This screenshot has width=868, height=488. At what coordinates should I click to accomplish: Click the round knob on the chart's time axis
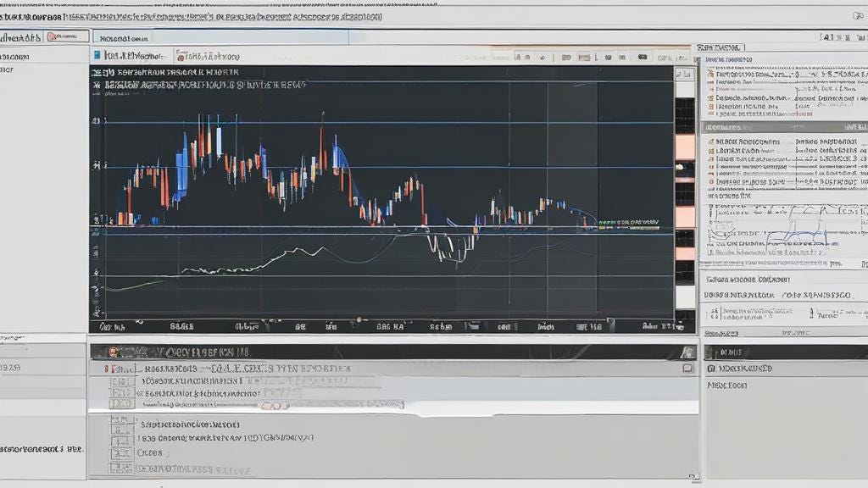359,319
